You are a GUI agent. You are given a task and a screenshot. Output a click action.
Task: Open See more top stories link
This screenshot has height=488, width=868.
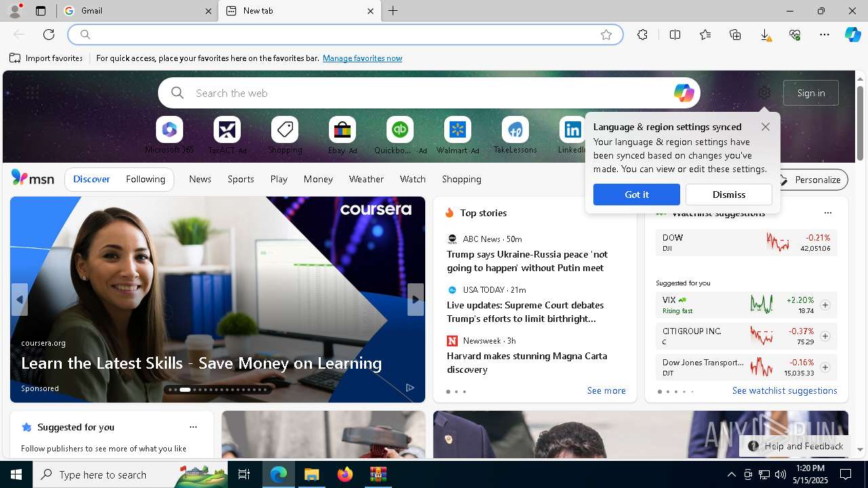pos(606,390)
